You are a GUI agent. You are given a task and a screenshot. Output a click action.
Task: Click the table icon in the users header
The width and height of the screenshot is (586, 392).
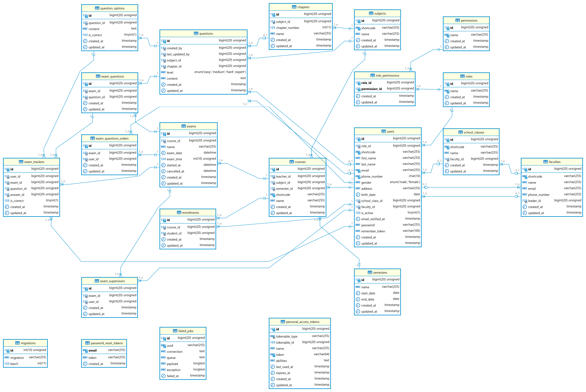click(384, 132)
